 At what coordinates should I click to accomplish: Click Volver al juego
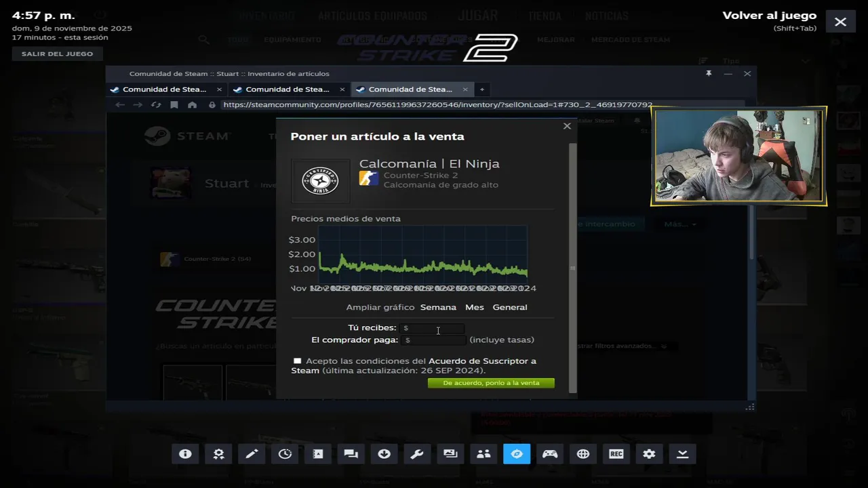pos(769,16)
